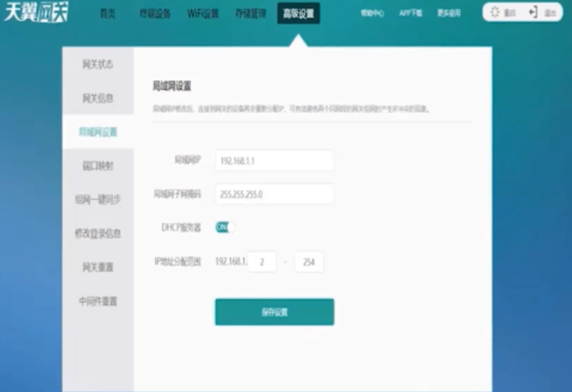Save with the 保存设置 button

point(274,312)
